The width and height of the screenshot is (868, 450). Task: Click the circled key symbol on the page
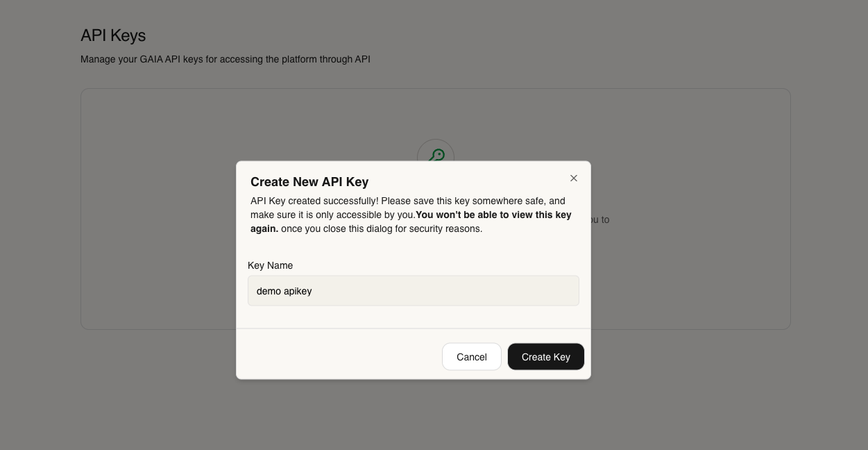click(x=436, y=156)
